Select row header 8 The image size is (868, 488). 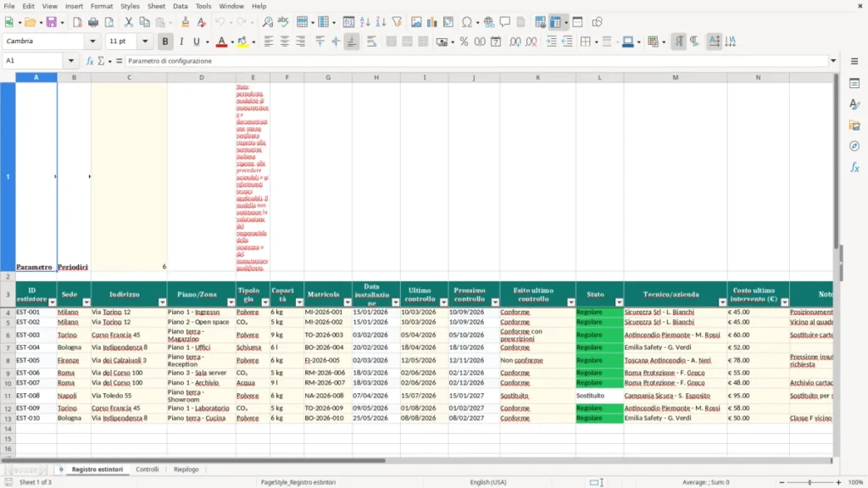(8, 360)
